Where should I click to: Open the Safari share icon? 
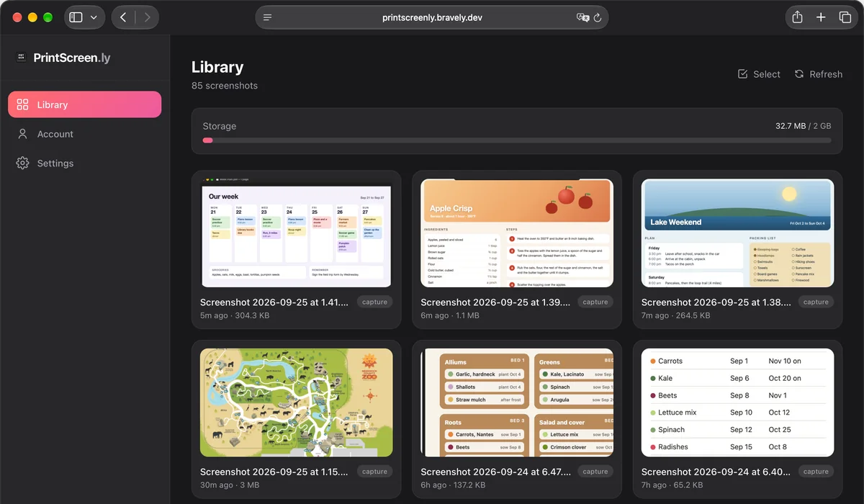coord(797,17)
